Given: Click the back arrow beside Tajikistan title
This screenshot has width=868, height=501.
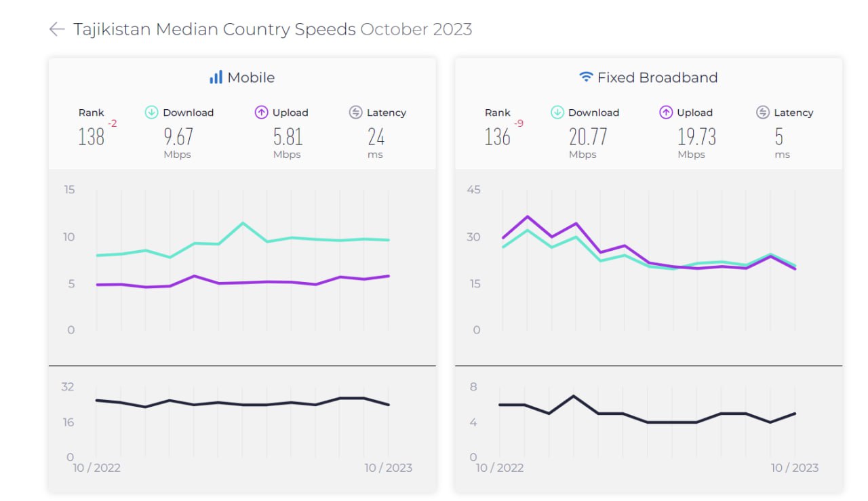Looking at the screenshot, I should point(57,29).
